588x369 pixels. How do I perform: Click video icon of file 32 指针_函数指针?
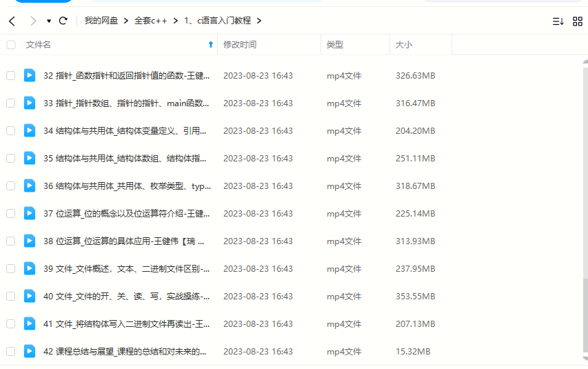[x=30, y=75]
